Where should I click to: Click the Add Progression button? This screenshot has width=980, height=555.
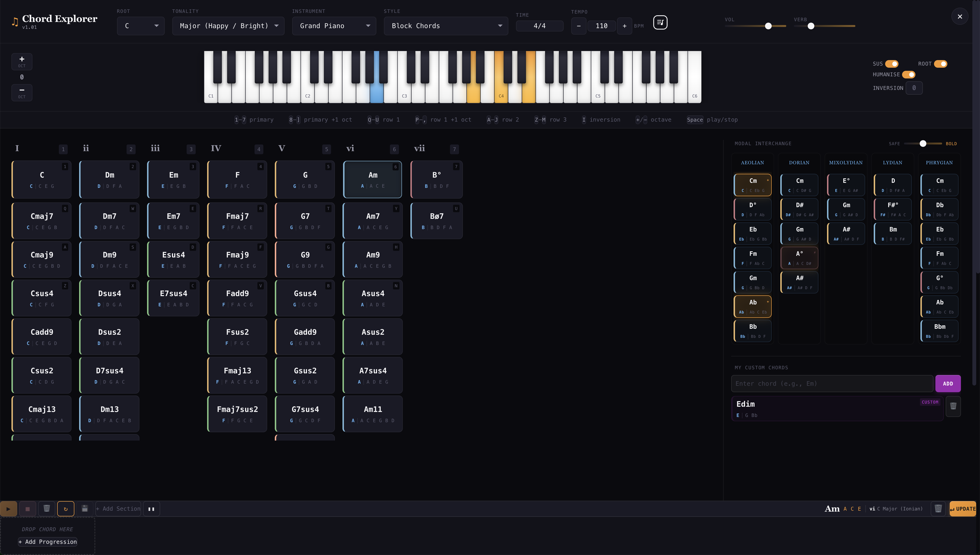click(x=47, y=542)
